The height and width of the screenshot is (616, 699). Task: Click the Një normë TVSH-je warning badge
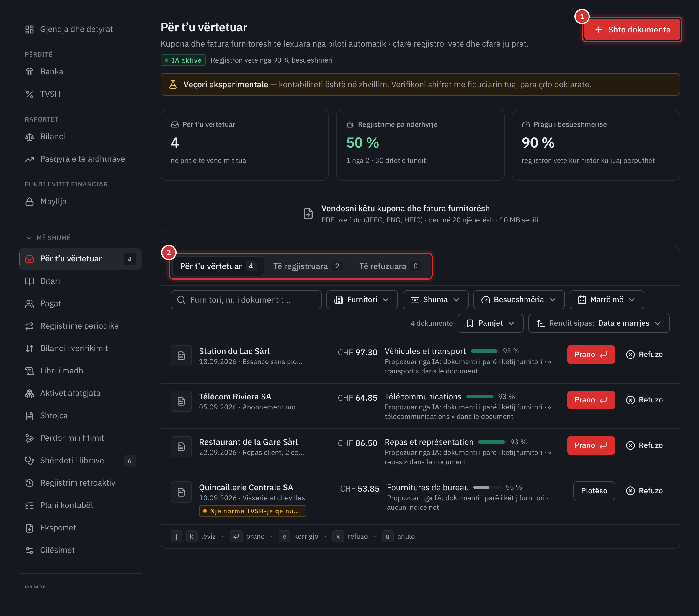(x=252, y=511)
